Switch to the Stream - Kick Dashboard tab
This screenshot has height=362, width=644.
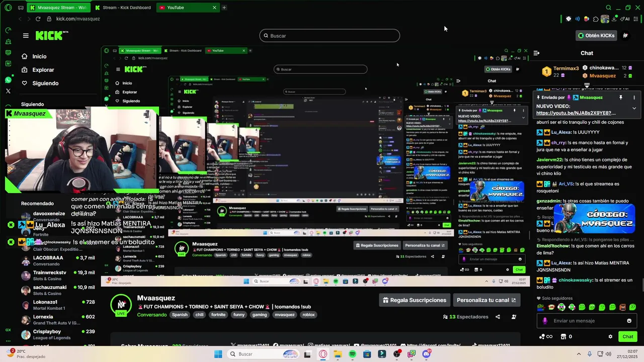click(x=124, y=8)
